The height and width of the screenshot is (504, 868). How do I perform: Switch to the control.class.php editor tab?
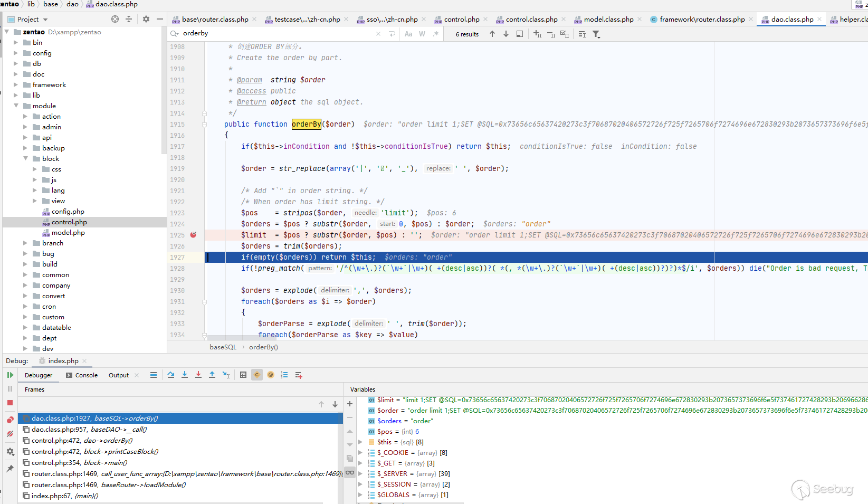coord(531,20)
